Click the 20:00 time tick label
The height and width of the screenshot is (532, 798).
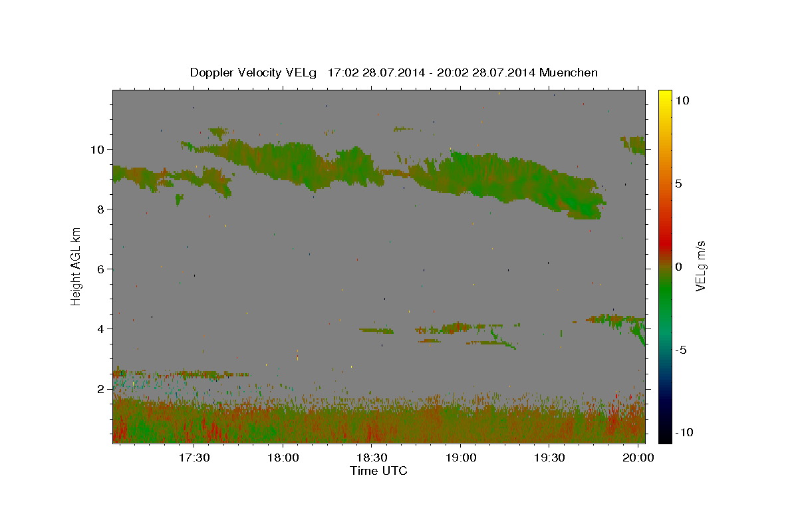[639, 458]
